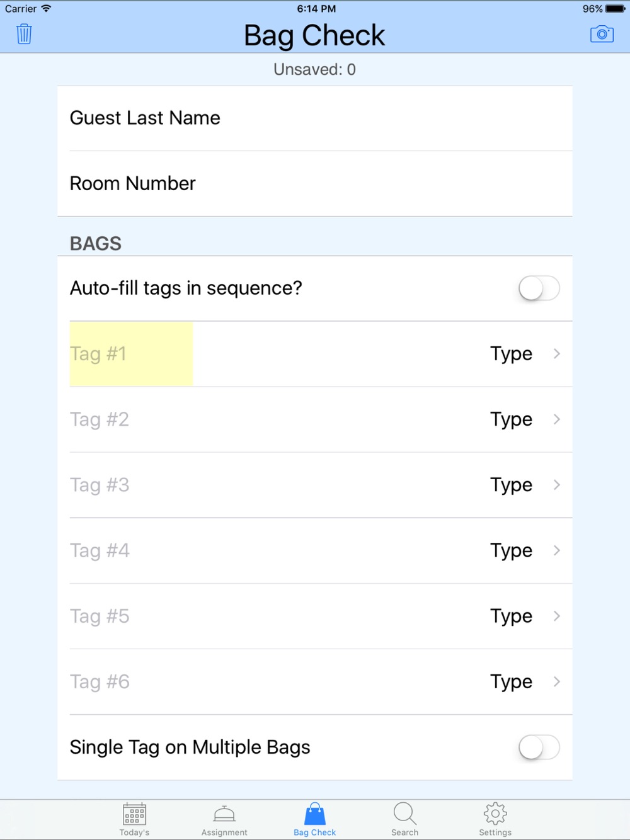Choose Type for Tag #3 row
Image resolution: width=630 pixels, height=840 pixels.
tap(524, 485)
